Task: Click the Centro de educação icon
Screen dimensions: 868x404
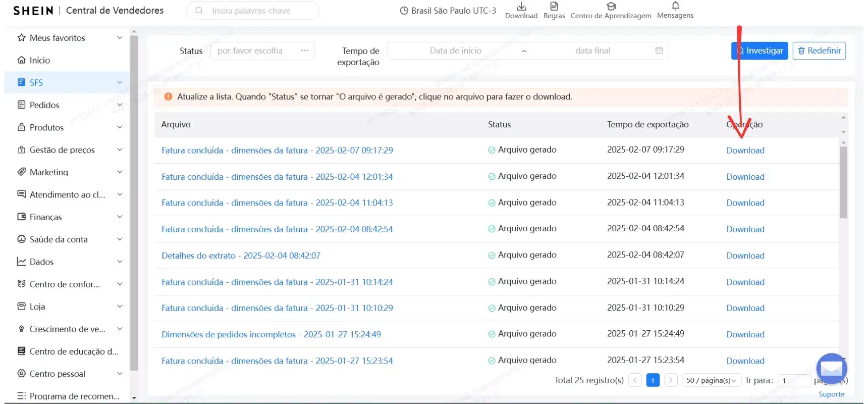Action: pyautogui.click(x=21, y=351)
